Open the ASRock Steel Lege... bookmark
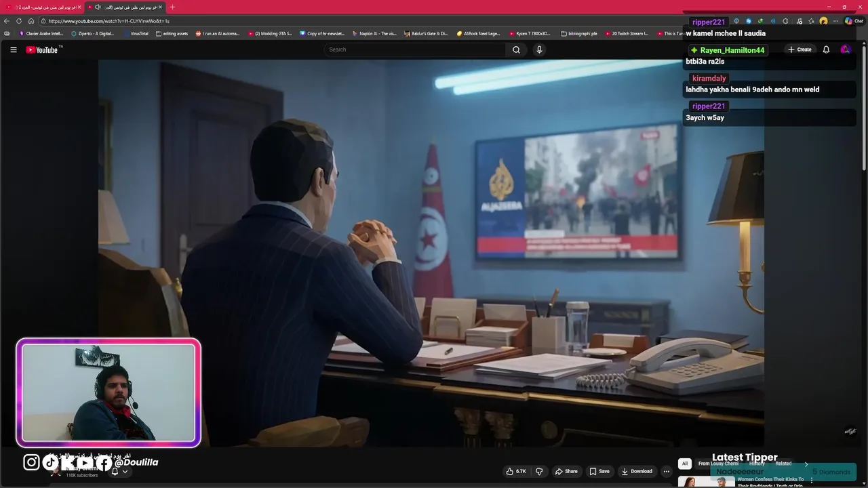Screen dimensions: 868x488 tap(479, 33)
